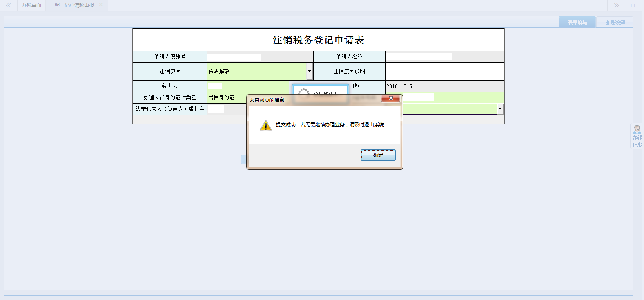Expand the 注销原因 dropdown arrow
The height and width of the screenshot is (300, 644).
(x=310, y=71)
